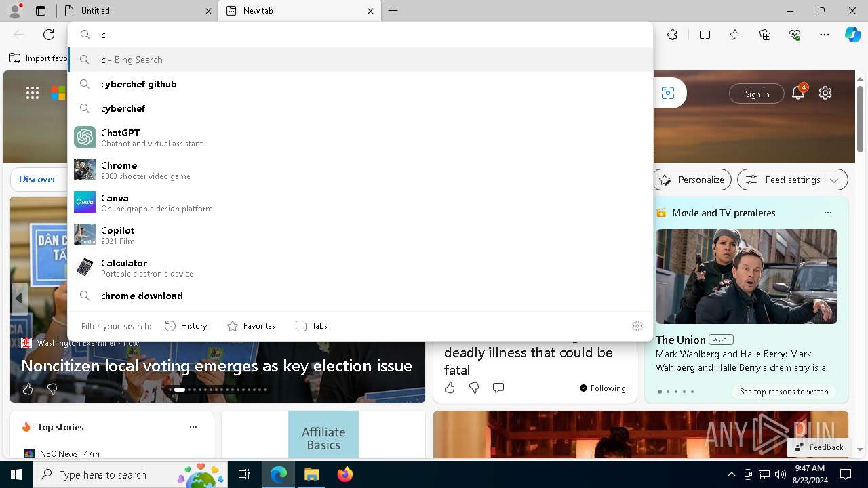Click the browser refresh button
868x488 pixels.
(x=49, y=35)
